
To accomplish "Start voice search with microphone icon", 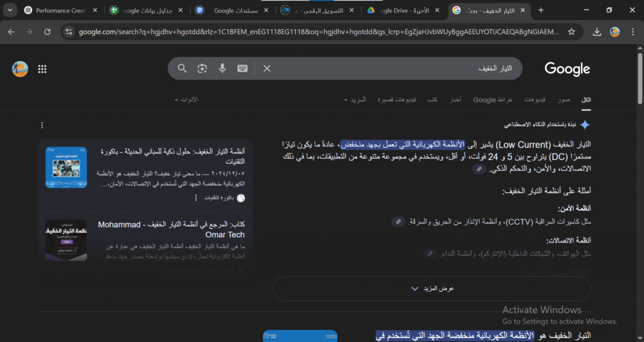I will point(222,69).
